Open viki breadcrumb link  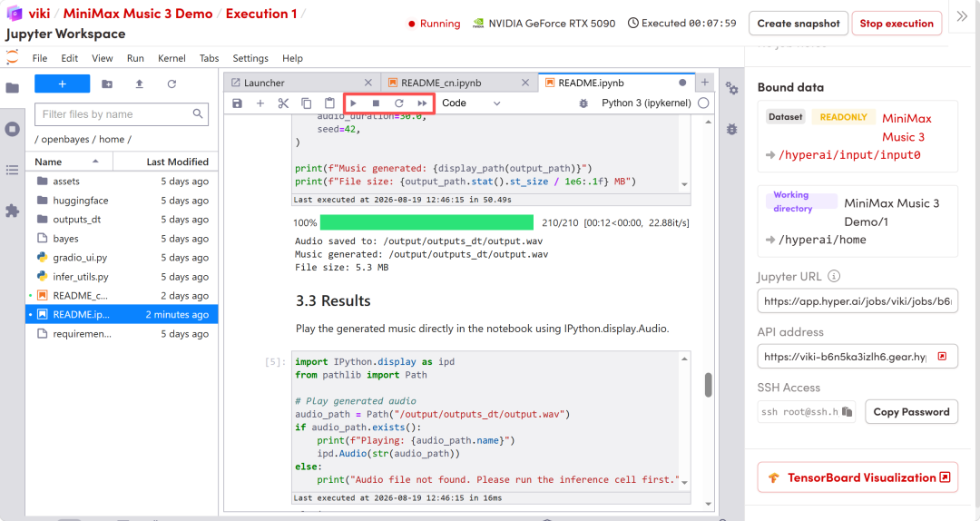39,14
